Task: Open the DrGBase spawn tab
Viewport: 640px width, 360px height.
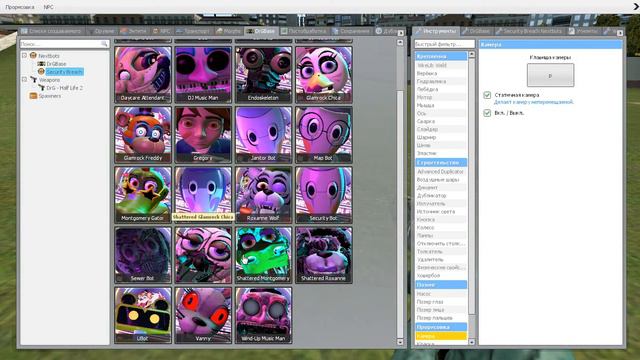Action: coord(261,31)
